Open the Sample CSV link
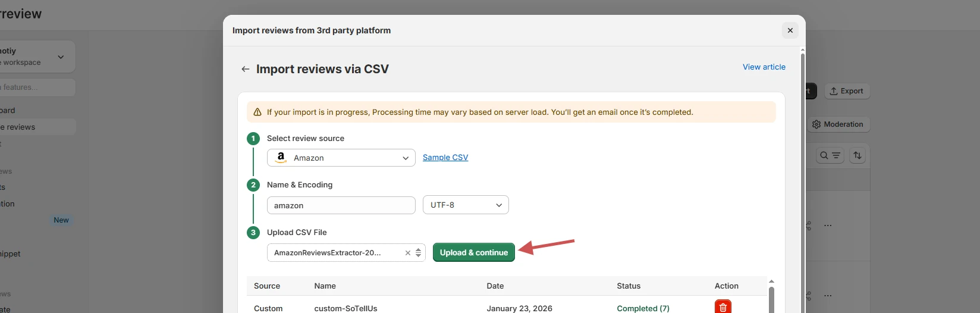The width and height of the screenshot is (980, 313). click(445, 157)
